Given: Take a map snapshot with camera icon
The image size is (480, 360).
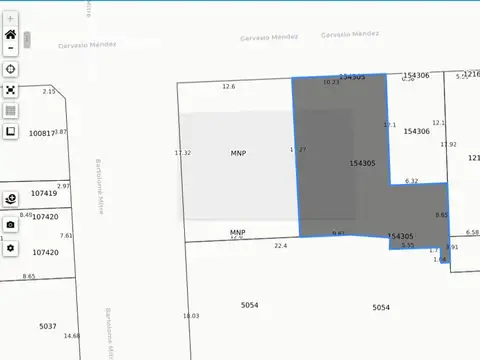Looking at the screenshot, I should [x=10, y=225].
